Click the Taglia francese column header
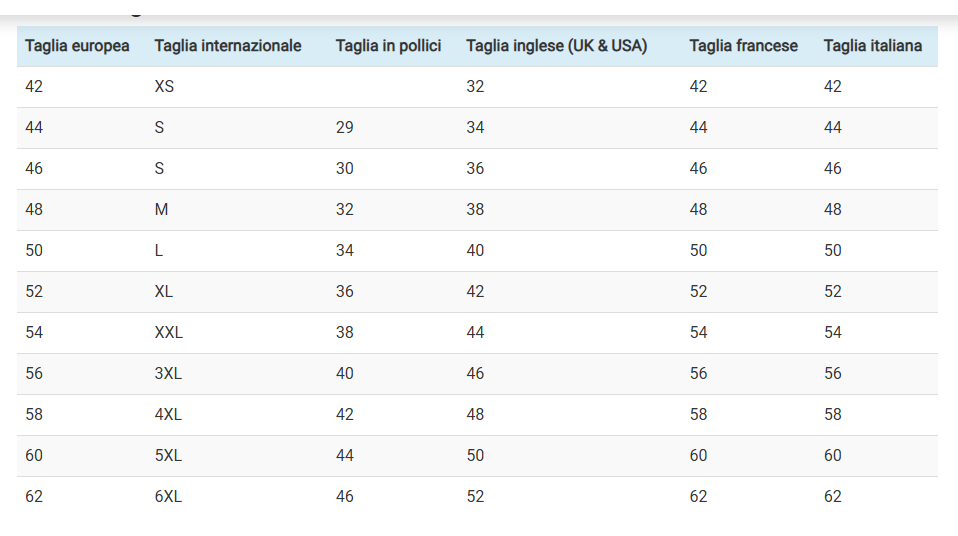Image resolution: width=958 pixels, height=536 pixels. [744, 46]
